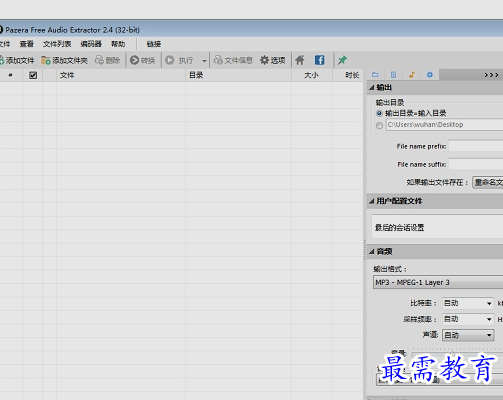Collapse the 音频 section
The height and width of the screenshot is (400, 503).
click(372, 251)
